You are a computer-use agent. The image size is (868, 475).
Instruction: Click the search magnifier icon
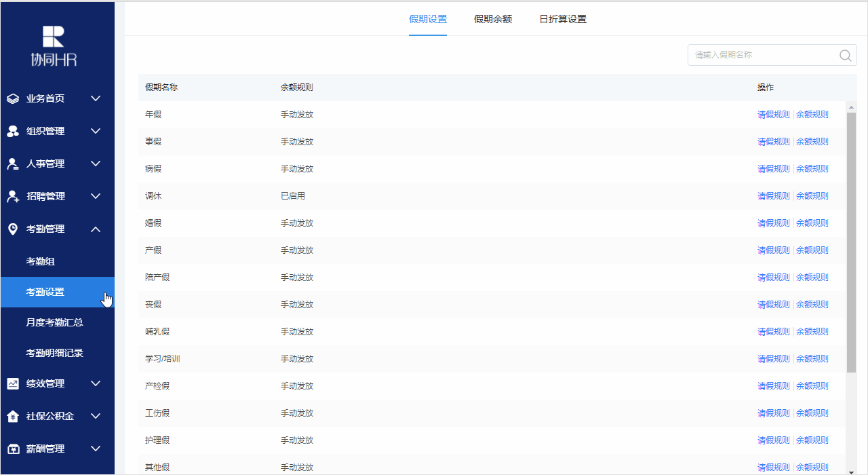pyautogui.click(x=845, y=56)
